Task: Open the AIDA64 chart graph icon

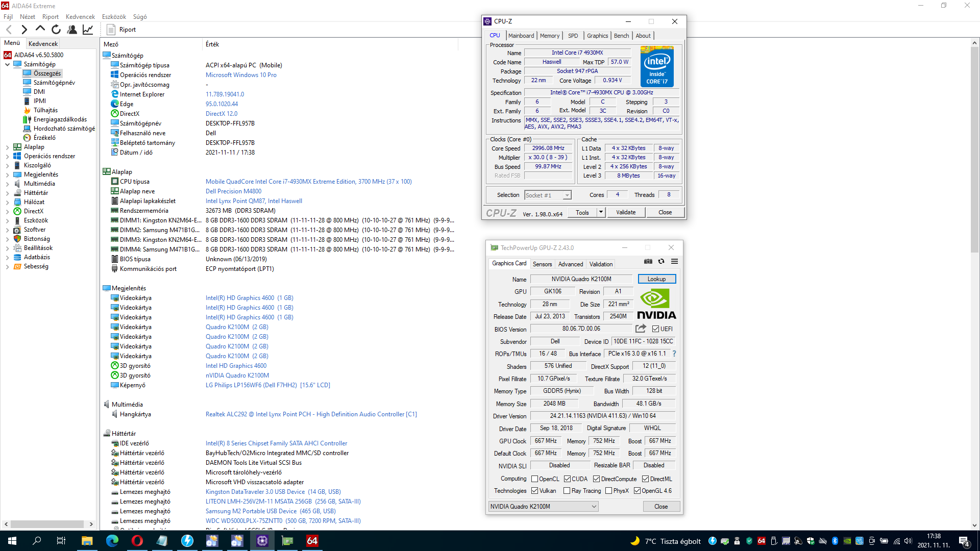Action: click(88, 30)
